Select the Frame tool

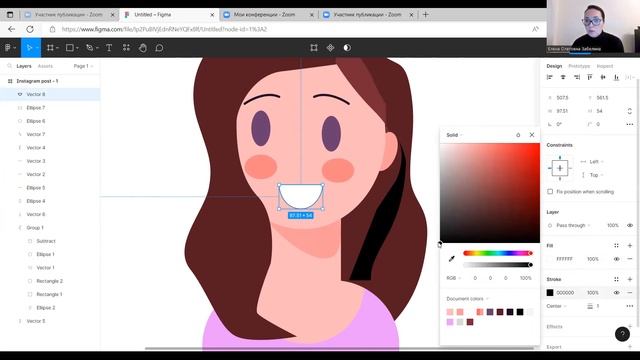(x=50, y=48)
